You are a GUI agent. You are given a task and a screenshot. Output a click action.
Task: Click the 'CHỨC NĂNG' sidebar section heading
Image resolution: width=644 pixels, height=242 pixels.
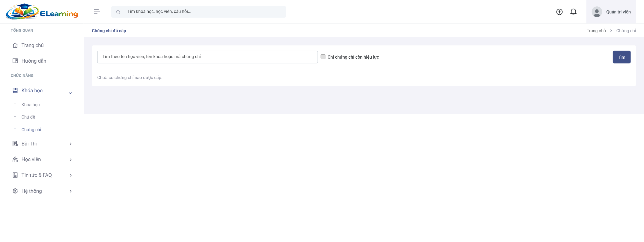click(22, 76)
